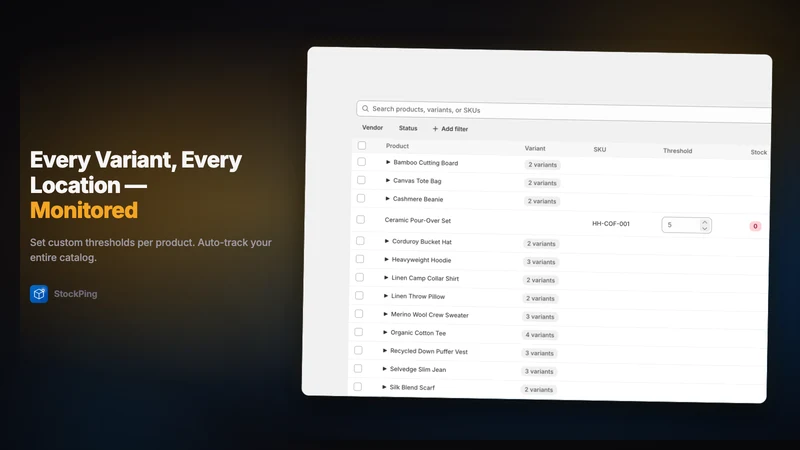Click the red 0 stock badge
This screenshot has width=800, height=450.
(755, 226)
